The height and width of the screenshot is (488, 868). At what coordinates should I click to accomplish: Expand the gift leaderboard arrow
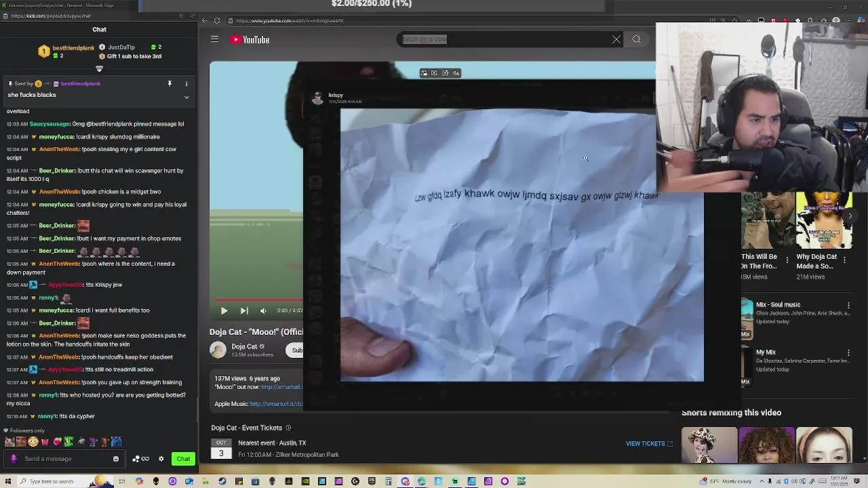[99, 69]
